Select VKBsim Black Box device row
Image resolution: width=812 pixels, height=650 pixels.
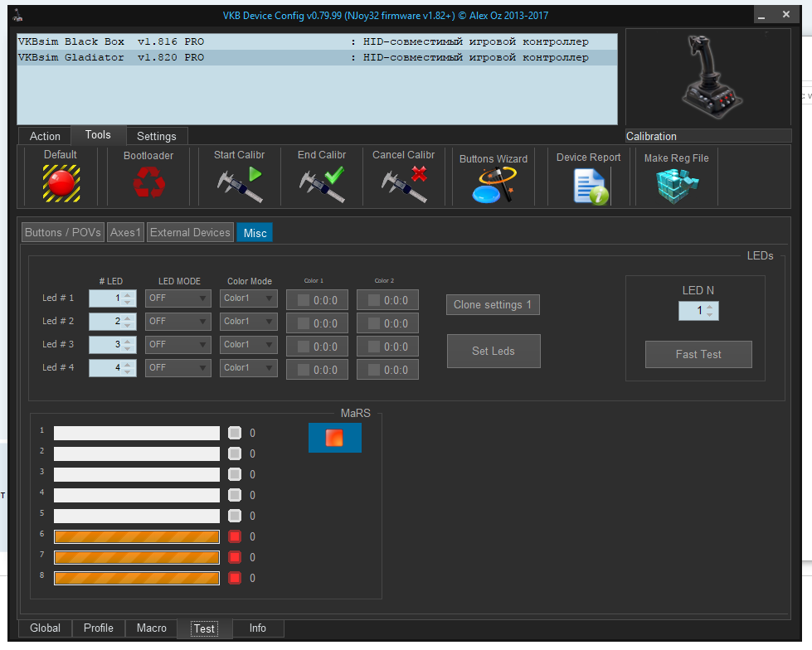317,41
